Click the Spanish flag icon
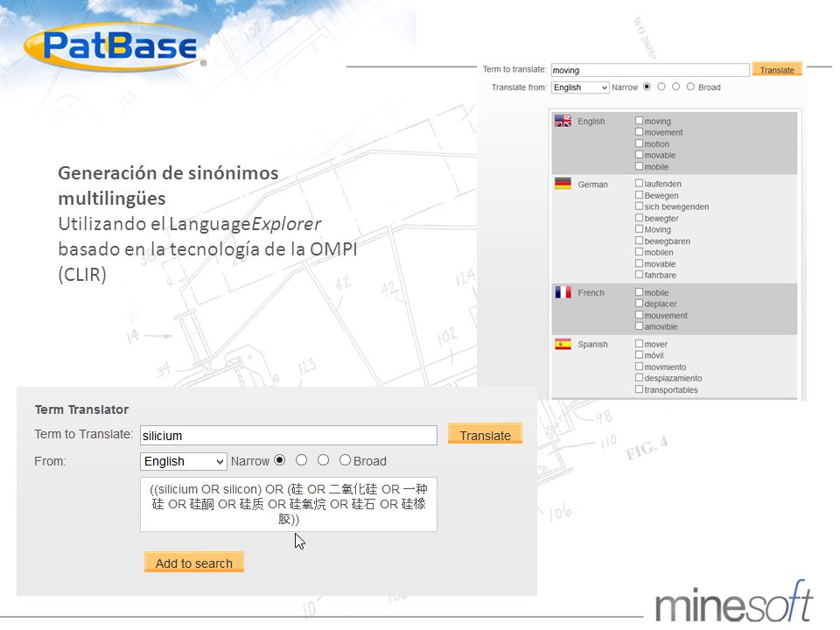Image resolution: width=840 pixels, height=630 pixels. tap(563, 344)
